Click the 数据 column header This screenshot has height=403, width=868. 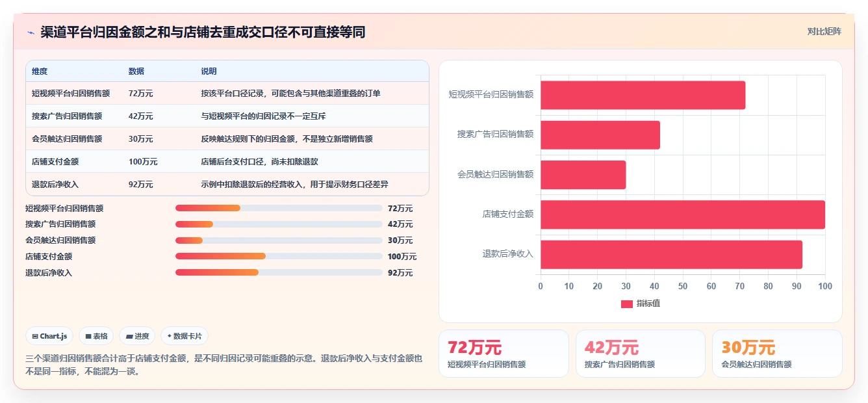136,71
